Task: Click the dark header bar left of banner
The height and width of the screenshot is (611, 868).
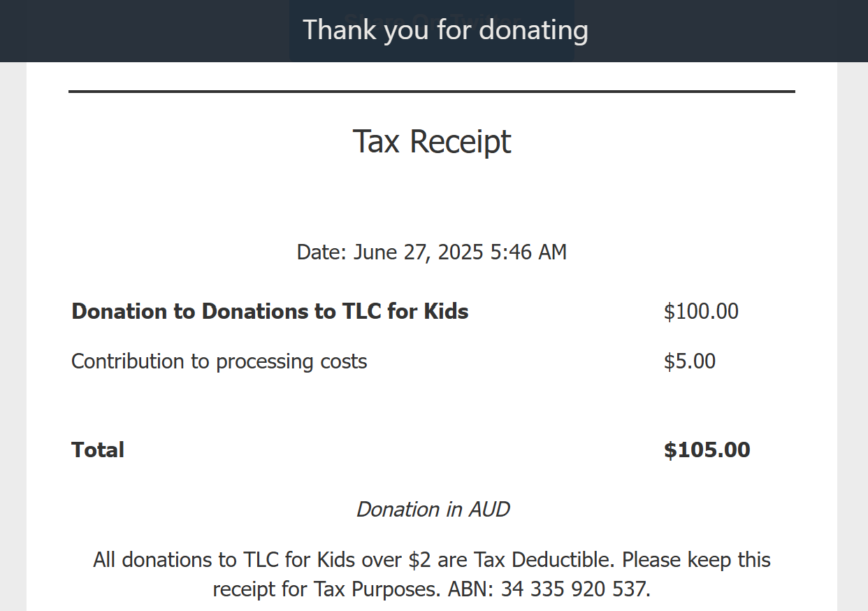Action: [145, 31]
